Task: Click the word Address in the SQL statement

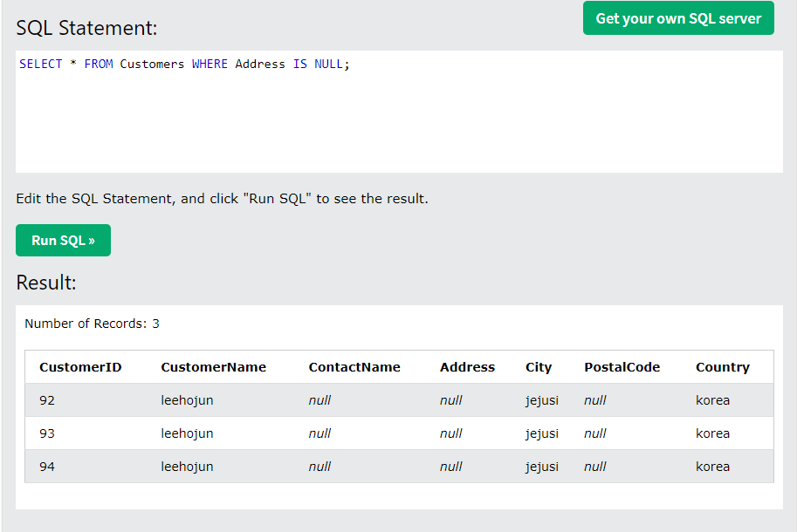Action: tap(260, 64)
